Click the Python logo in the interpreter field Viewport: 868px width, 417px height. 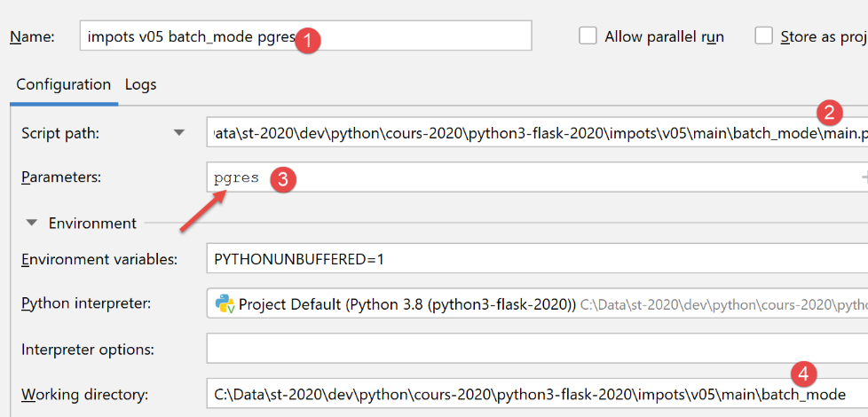point(225,304)
